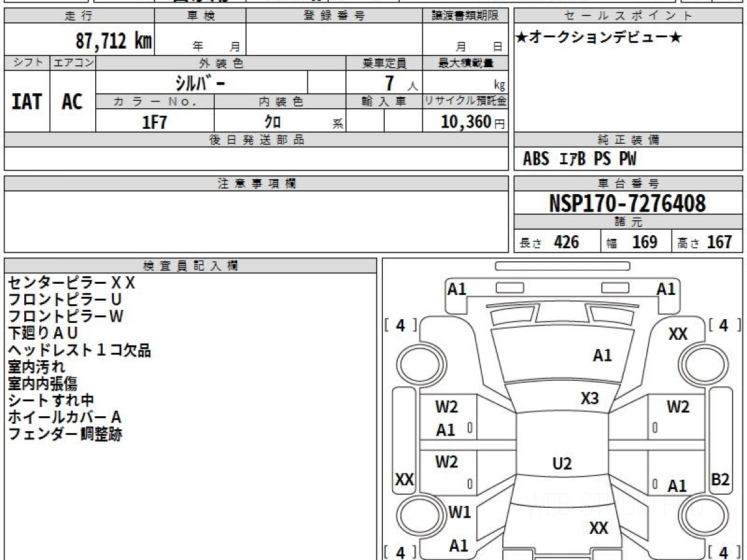
Task: Click the width value 169
Action: point(645,242)
